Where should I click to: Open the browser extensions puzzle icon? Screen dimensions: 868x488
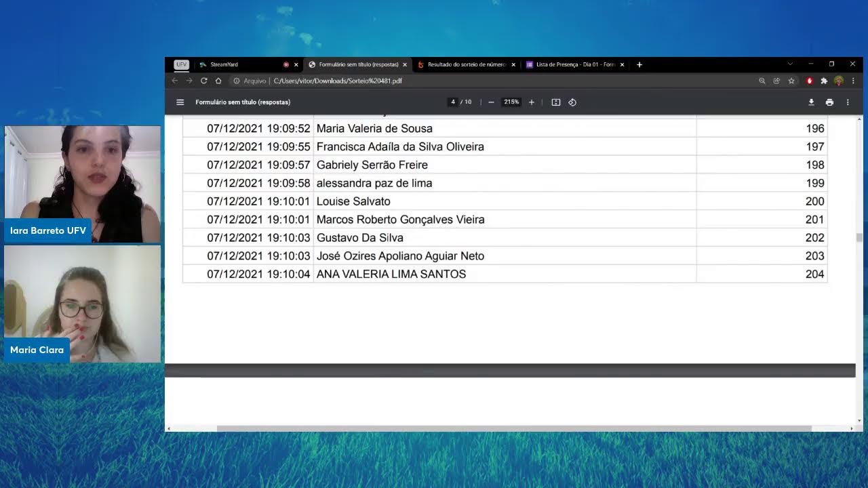click(x=824, y=81)
